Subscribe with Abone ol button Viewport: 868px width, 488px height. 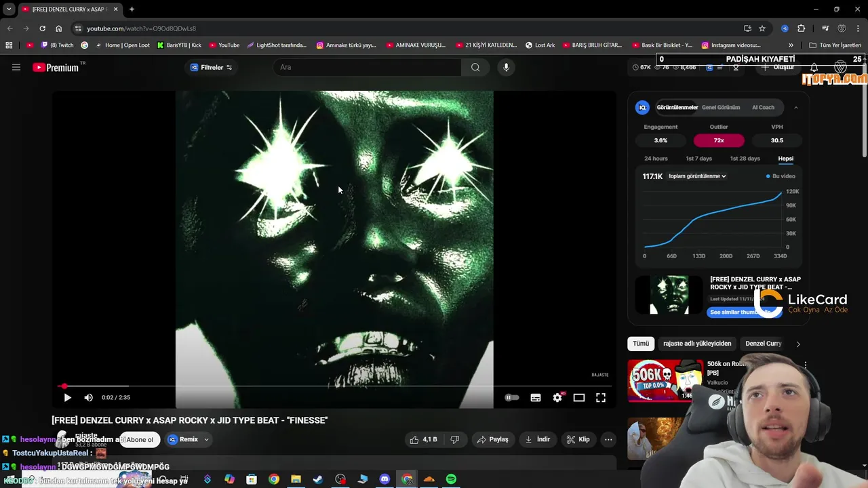point(140,439)
